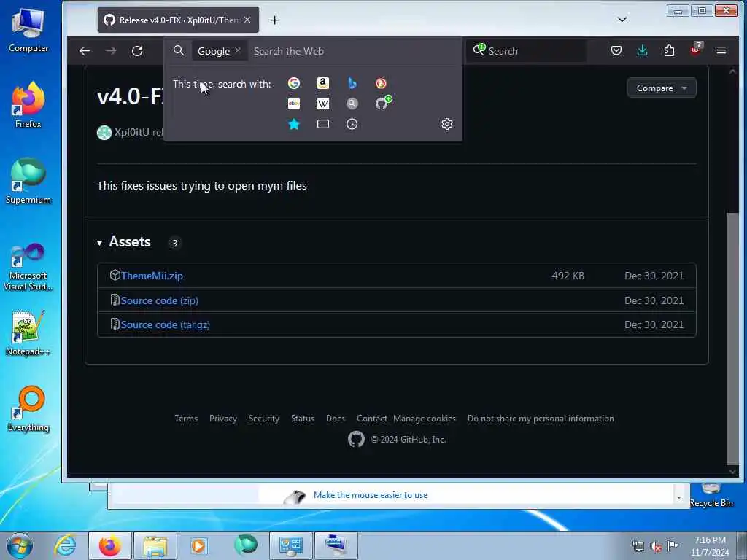
Task: Download Source code (zip)
Action: point(159,300)
